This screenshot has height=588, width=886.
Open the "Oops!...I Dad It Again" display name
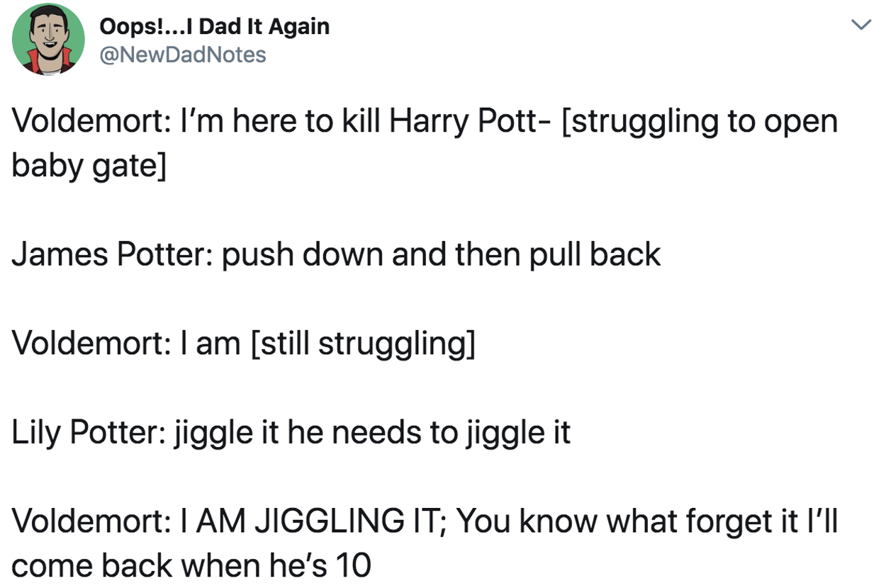tap(214, 27)
